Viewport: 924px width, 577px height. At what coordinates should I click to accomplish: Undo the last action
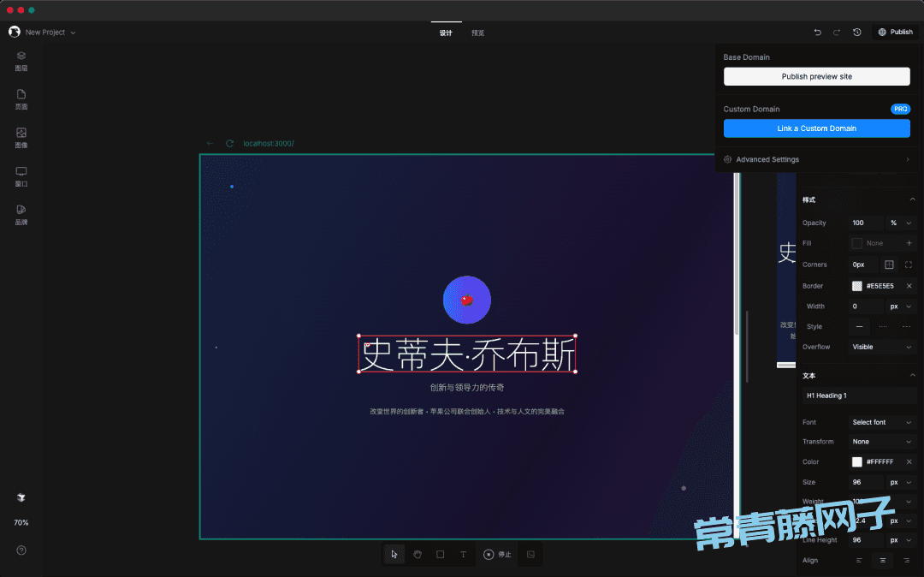coord(817,33)
